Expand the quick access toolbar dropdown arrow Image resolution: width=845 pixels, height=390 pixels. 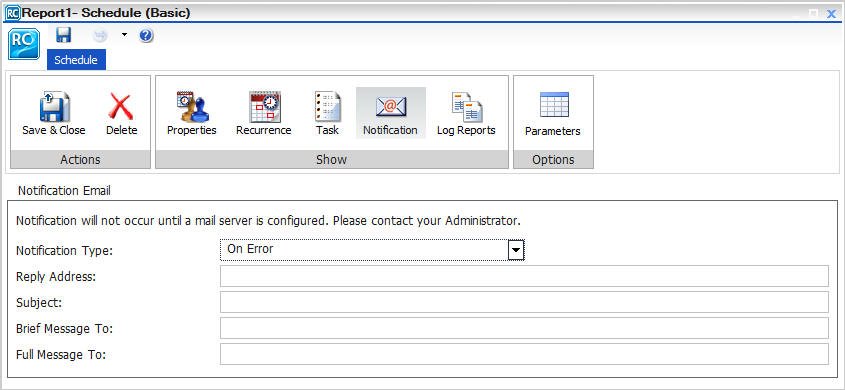124,36
